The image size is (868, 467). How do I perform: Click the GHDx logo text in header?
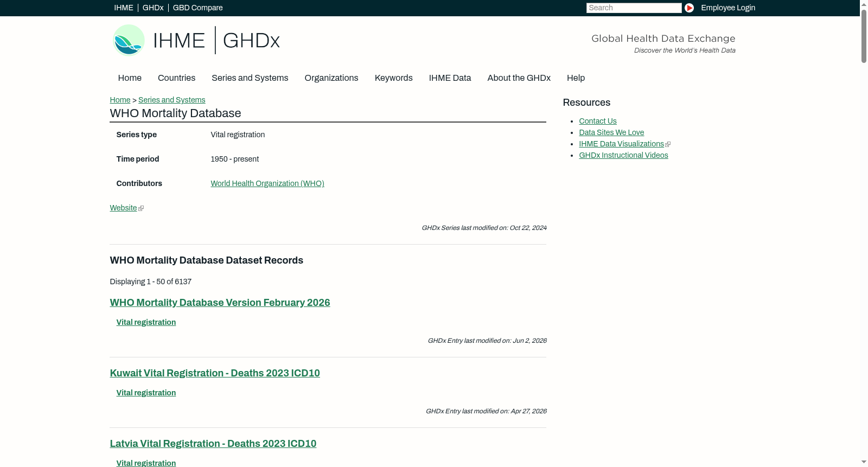coord(251,40)
